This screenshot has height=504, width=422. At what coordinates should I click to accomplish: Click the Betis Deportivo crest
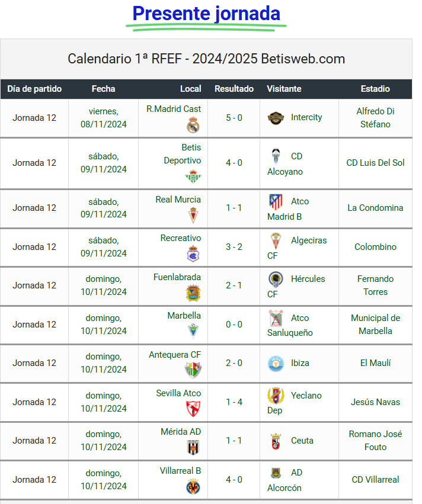(x=193, y=176)
